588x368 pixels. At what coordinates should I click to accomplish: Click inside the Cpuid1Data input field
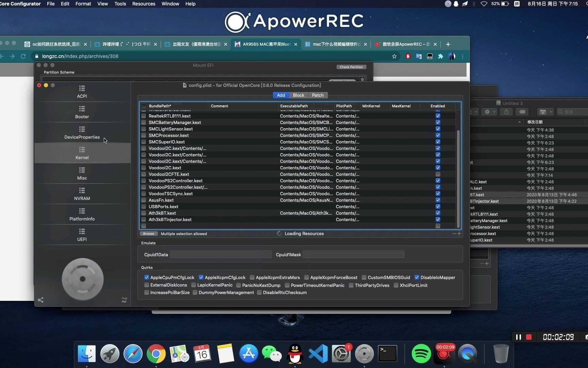(220, 255)
